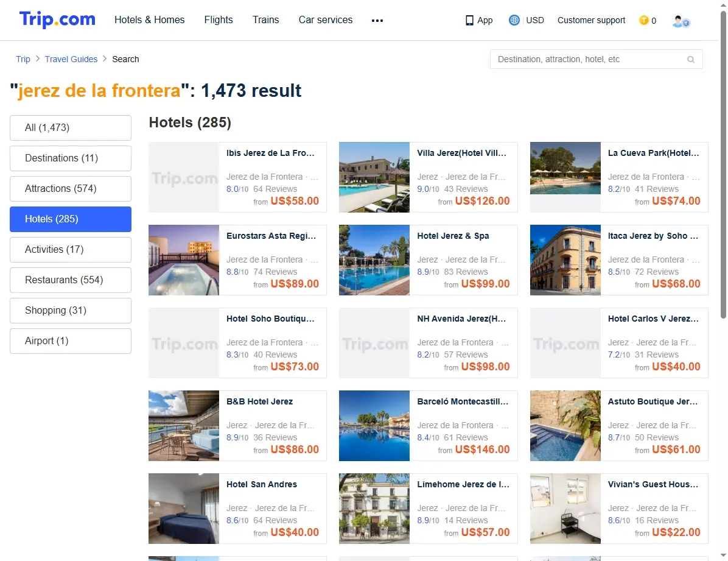728x561 pixels.
Task: Open Hotels & Homes menu
Action: (150, 19)
